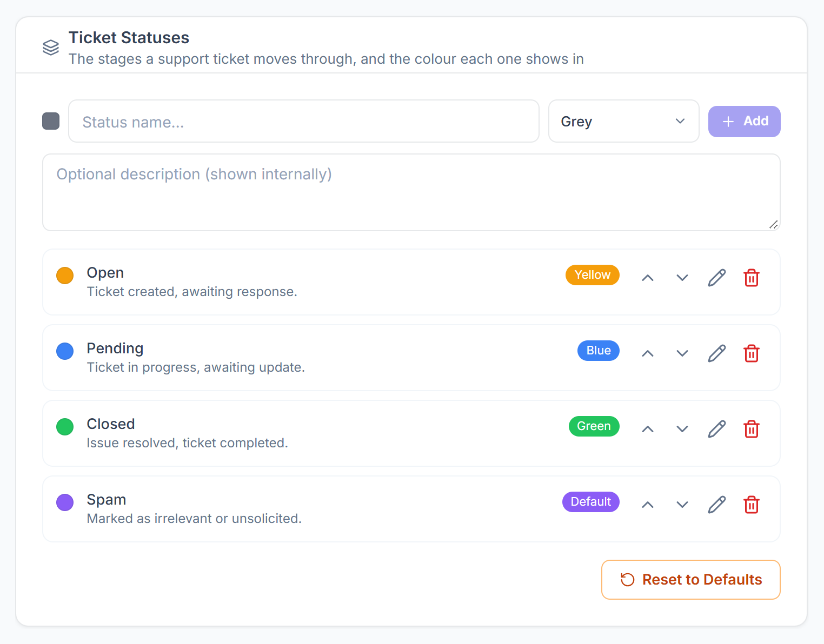This screenshot has width=824, height=644.
Task: Delete the Closed status
Action: [x=752, y=429]
